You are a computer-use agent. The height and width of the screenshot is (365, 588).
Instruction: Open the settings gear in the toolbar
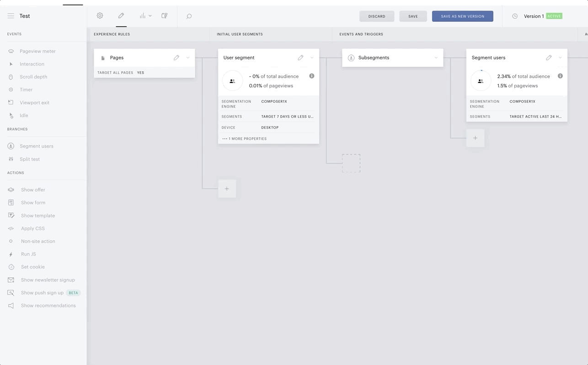(x=100, y=16)
